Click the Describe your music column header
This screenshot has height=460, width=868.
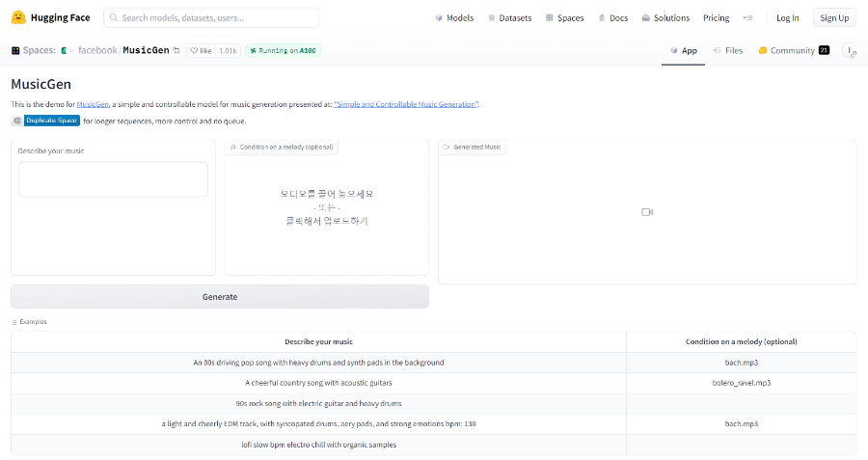tap(318, 342)
